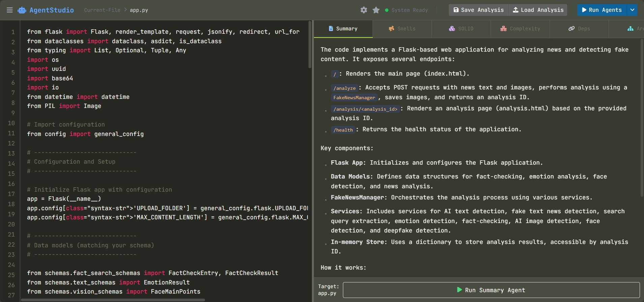Click the "How it works:" heading

coord(343,268)
